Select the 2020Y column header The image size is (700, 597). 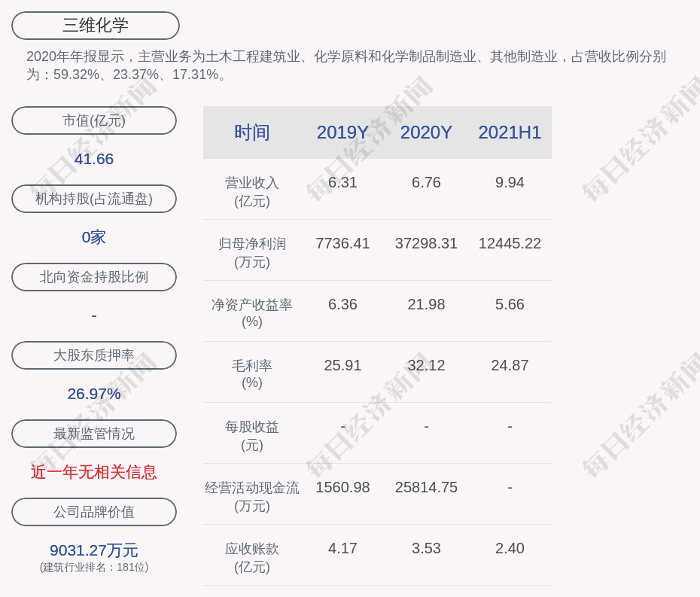426,132
